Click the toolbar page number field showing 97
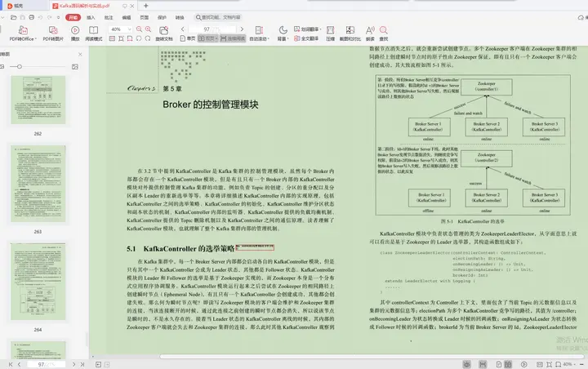The image size is (588, 369). tap(212, 29)
